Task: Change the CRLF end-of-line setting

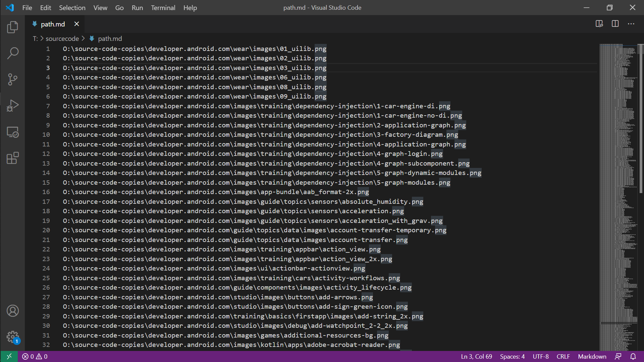Action: [x=563, y=356]
